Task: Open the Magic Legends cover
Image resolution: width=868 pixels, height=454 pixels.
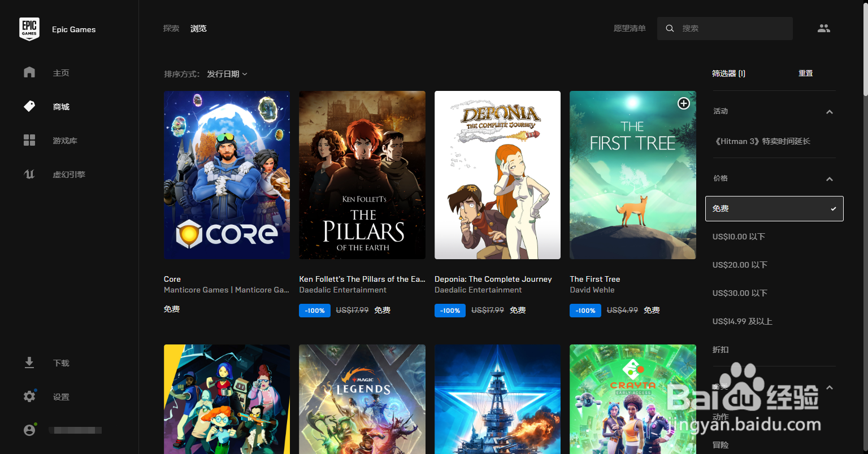Action: (x=362, y=399)
